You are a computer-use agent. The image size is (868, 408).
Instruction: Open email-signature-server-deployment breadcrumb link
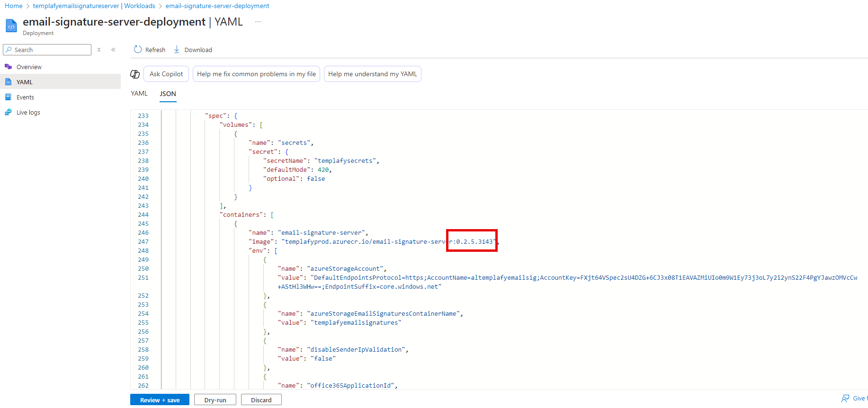[x=217, y=6]
